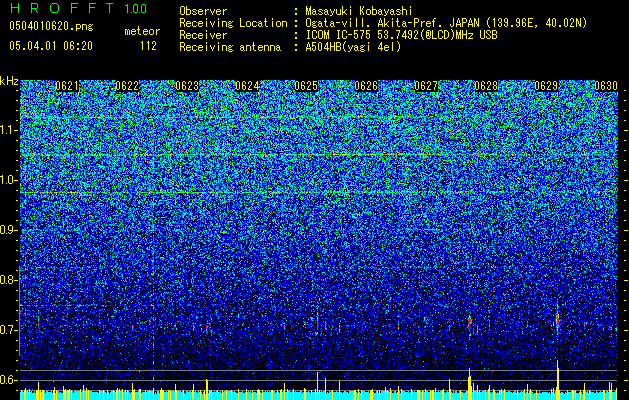Click the meteor label

click(142, 31)
